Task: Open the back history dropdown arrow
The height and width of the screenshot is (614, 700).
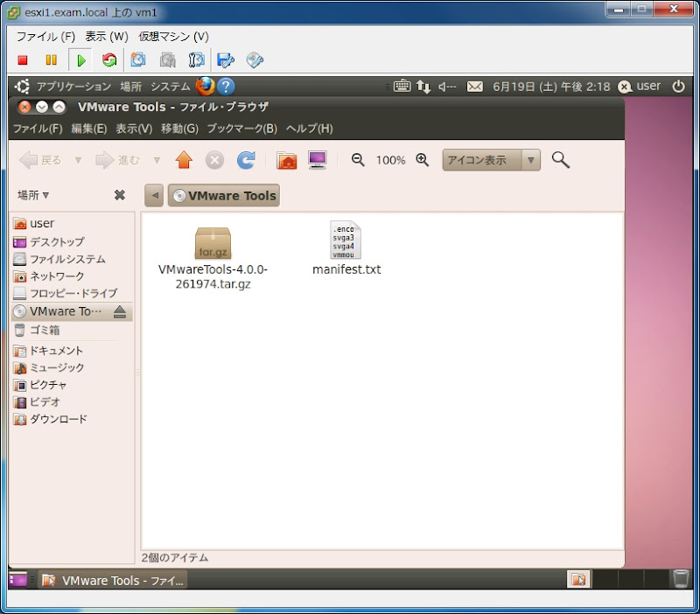Action: pyautogui.click(x=78, y=160)
